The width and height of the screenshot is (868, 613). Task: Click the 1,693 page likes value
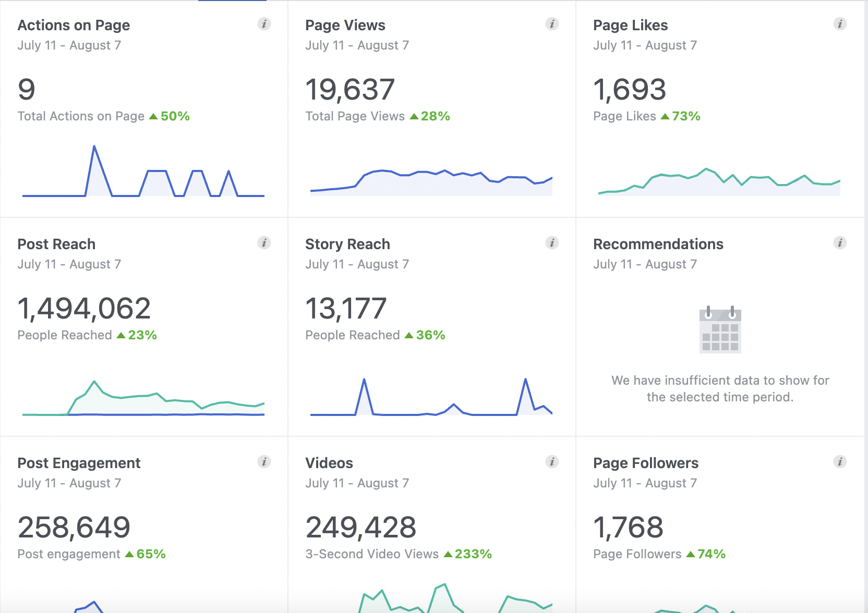coord(630,90)
